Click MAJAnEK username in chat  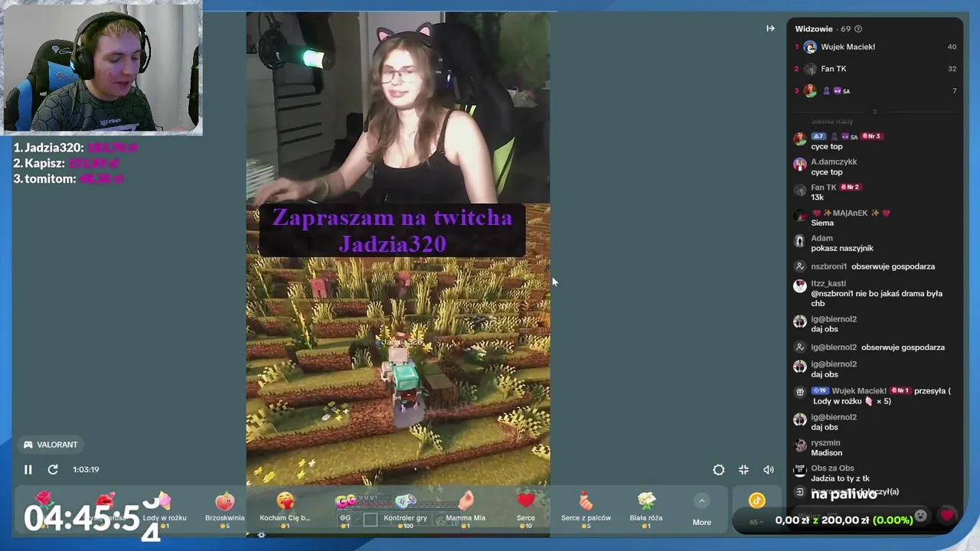point(850,213)
